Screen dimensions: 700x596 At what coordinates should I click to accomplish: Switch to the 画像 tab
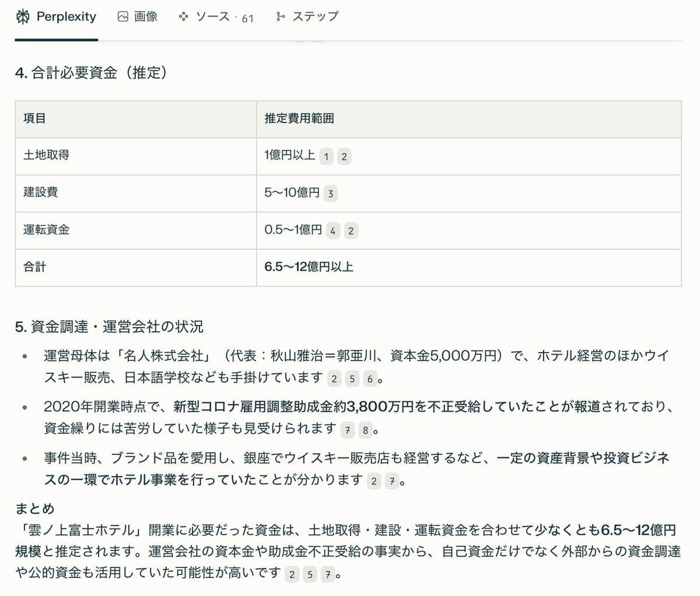138,17
